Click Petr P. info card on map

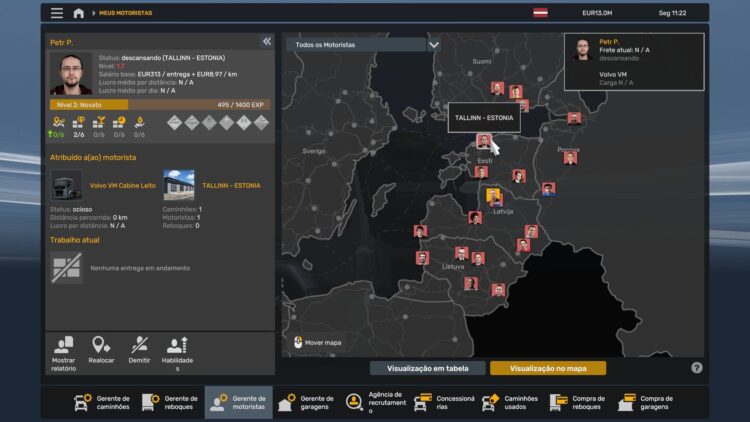[634, 62]
